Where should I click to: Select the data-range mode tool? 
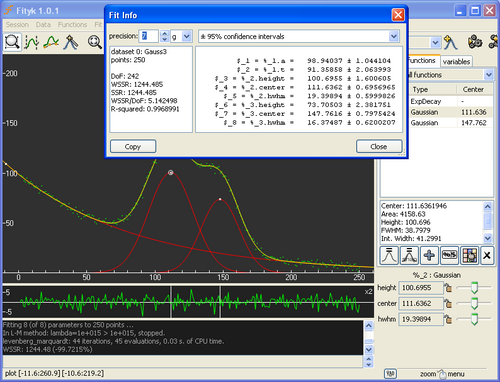(x=32, y=42)
